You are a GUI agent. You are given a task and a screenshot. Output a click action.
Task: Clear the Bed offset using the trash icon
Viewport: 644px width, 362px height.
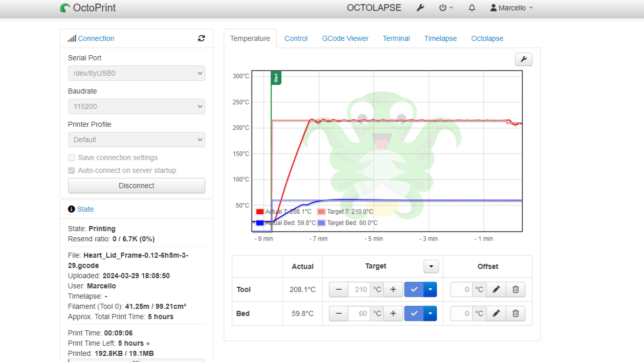click(516, 313)
